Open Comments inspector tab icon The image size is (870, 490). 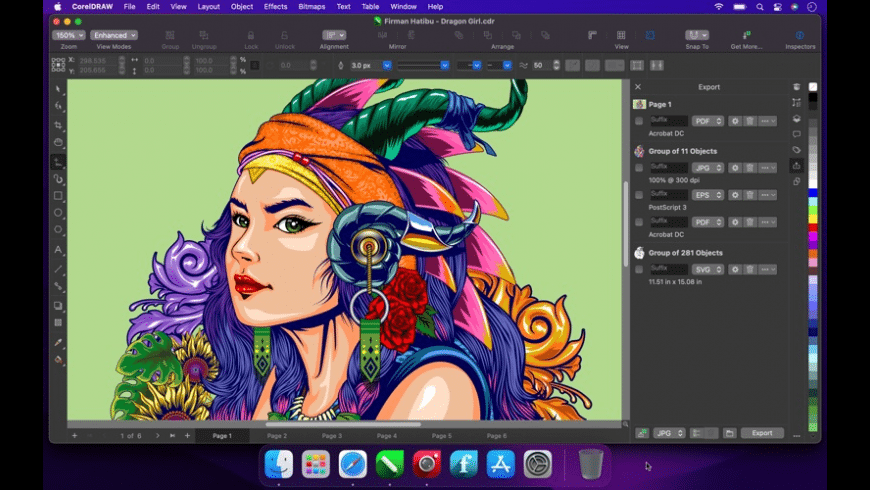point(797,134)
